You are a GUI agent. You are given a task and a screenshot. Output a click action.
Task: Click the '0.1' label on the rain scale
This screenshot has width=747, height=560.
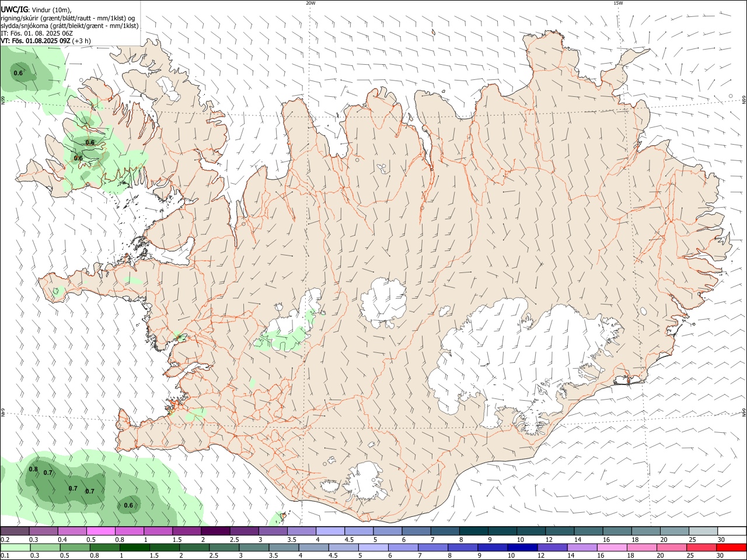pos(5,556)
